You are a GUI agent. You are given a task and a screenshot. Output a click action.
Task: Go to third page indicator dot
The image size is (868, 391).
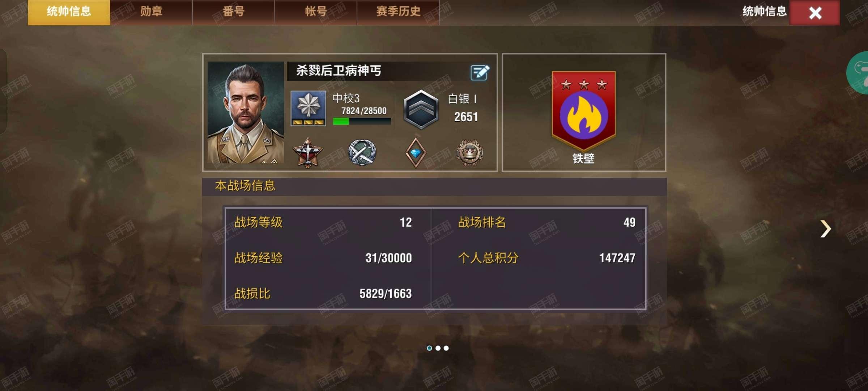[446, 348]
